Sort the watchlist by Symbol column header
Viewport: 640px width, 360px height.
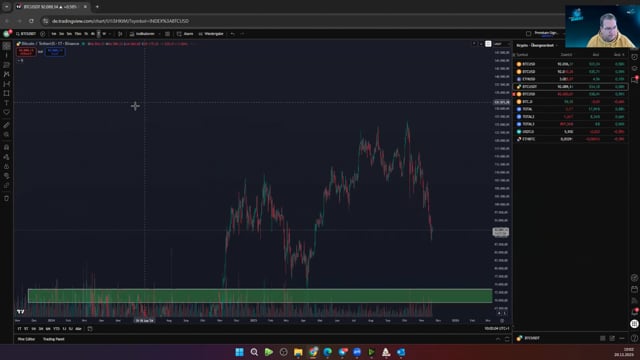pyautogui.click(x=522, y=55)
